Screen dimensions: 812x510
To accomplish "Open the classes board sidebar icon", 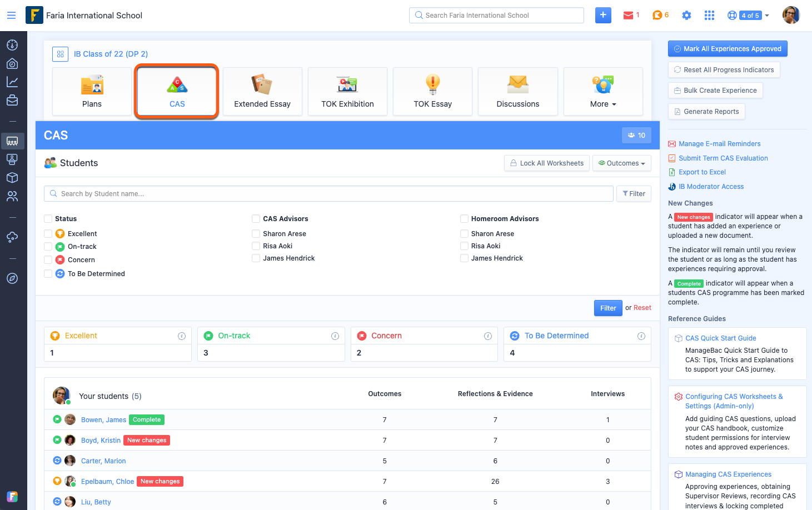I will pos(12,141).
